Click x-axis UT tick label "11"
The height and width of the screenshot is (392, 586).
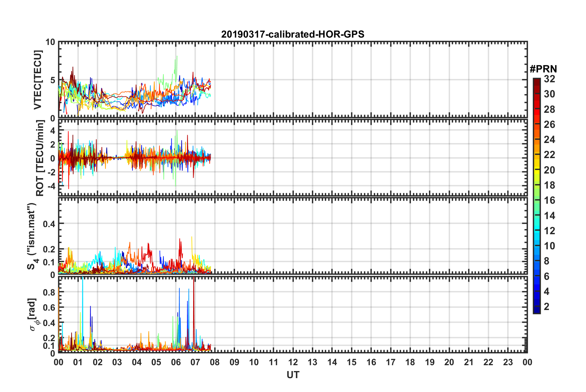pos(274,362)
